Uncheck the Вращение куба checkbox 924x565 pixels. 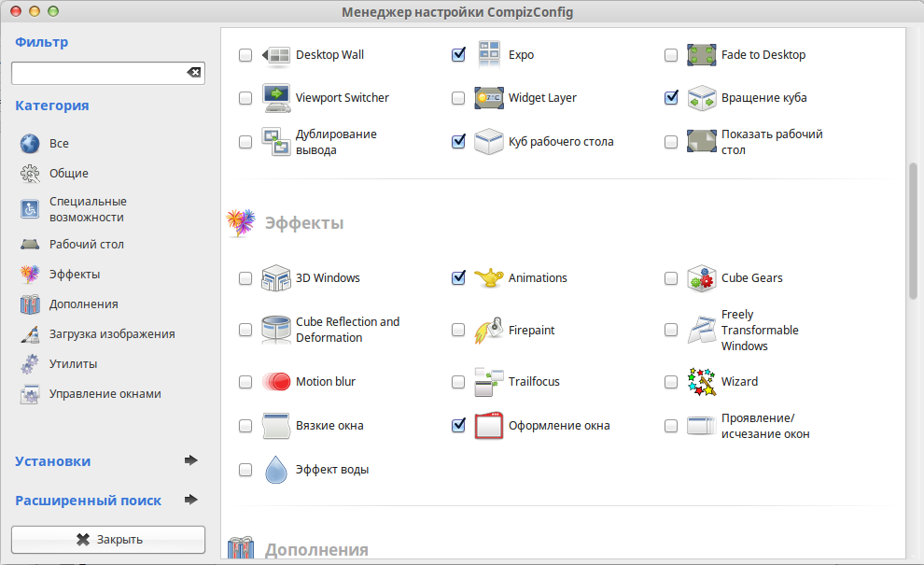(671, 98)
